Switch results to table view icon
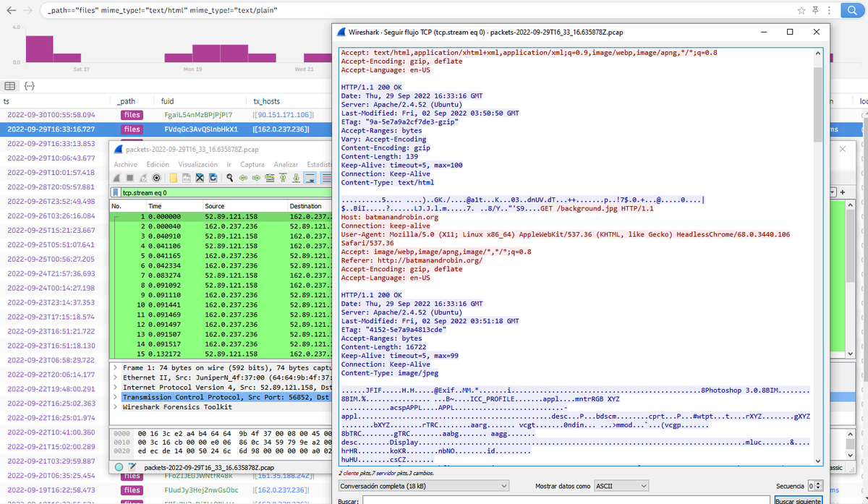Screen dimensions: 868x504 (10, 86)
